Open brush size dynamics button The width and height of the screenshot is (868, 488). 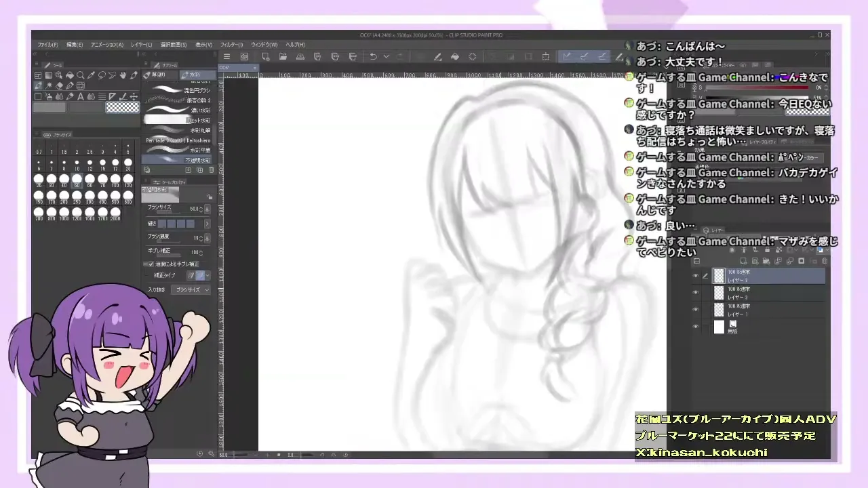207,209
